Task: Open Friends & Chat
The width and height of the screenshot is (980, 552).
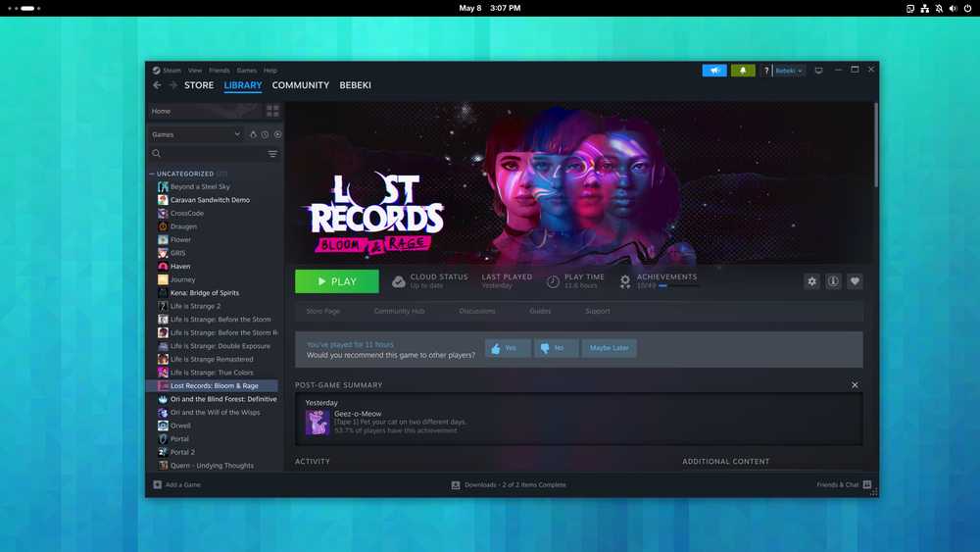Action: [x=844, y=484]
